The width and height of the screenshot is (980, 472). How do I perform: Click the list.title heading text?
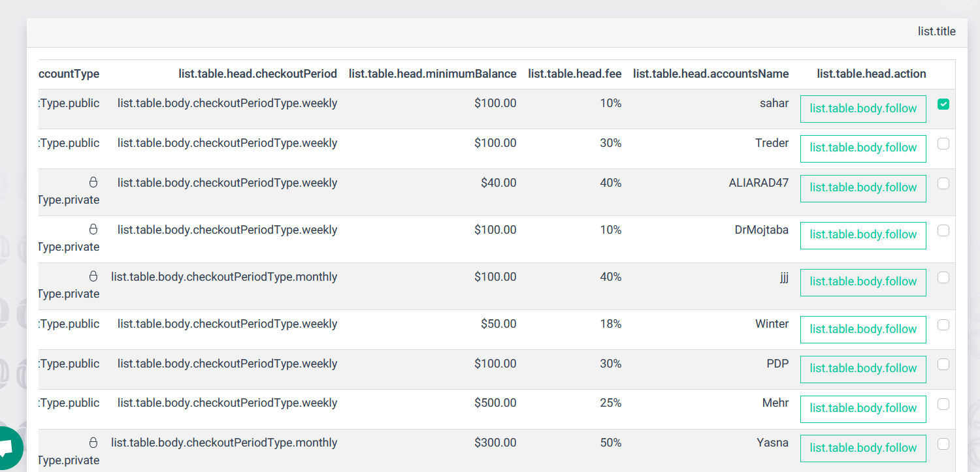(936, 31)
